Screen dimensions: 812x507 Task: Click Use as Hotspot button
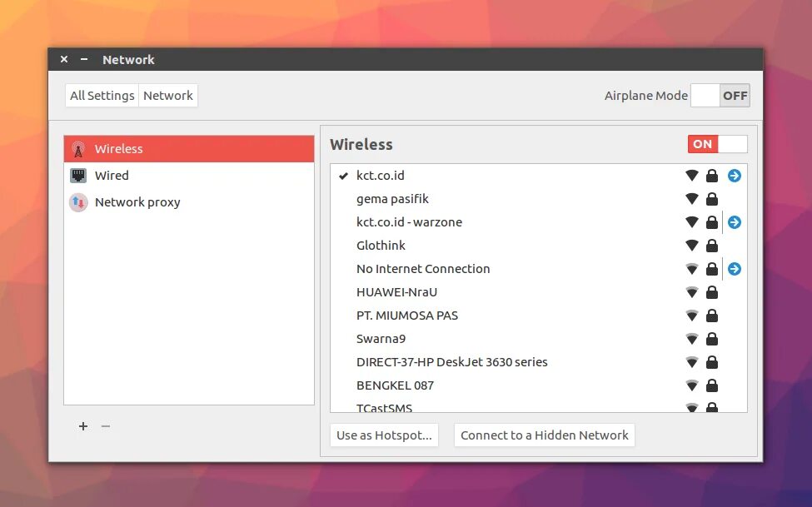click(384, 435)
